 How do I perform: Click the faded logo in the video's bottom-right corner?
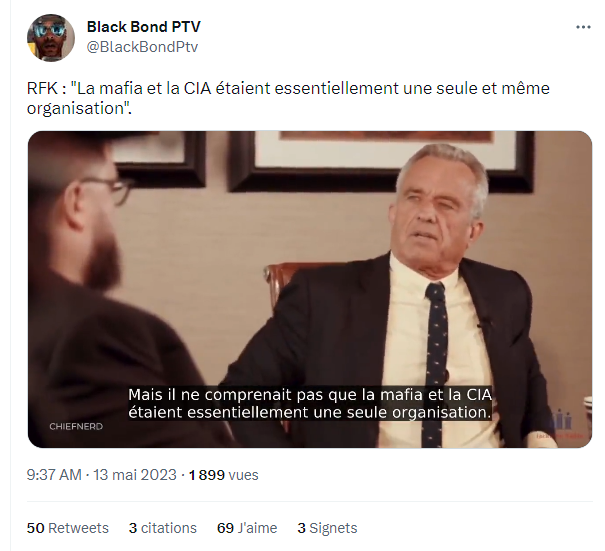tap(561, 426)
